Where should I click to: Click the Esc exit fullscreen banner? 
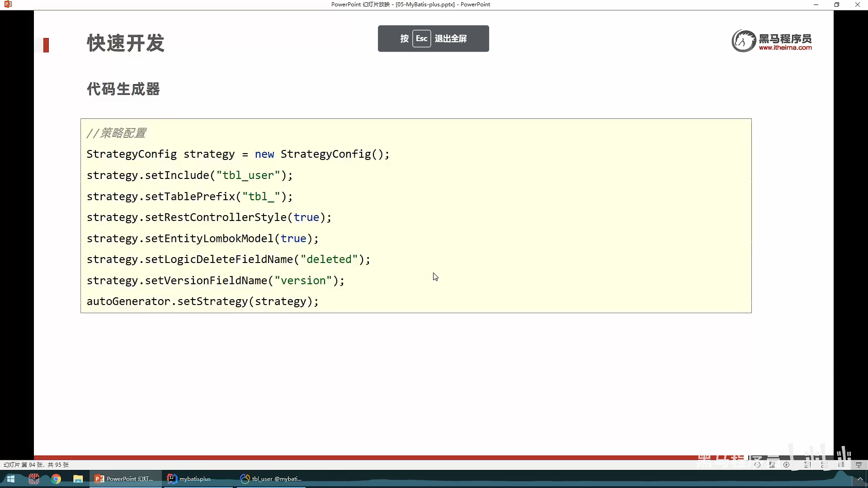click(433, 38)
